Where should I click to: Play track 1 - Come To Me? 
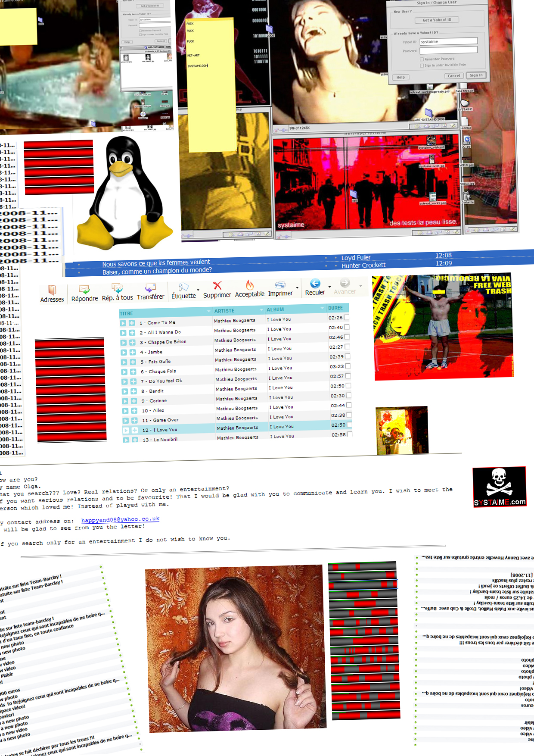coord(123,323)
